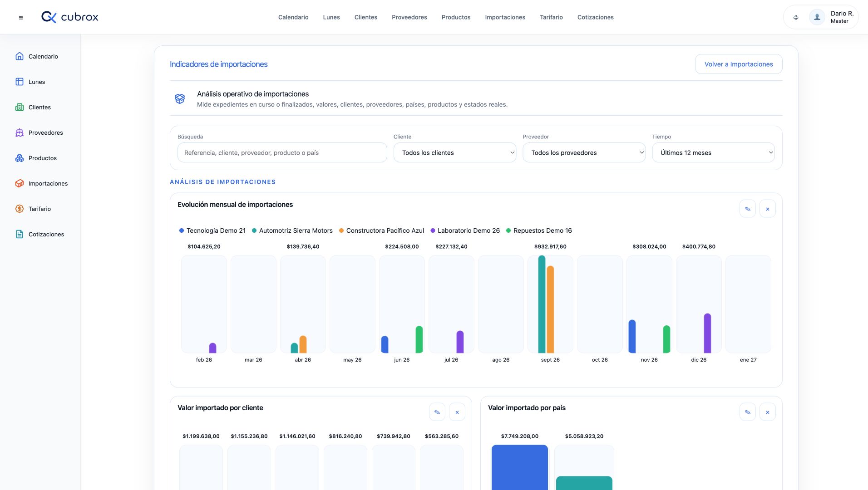
Task: Open the Tiempo dropdown 'Últimos 12 meses'
Action: pyautogui.click(x=714, y=152)
